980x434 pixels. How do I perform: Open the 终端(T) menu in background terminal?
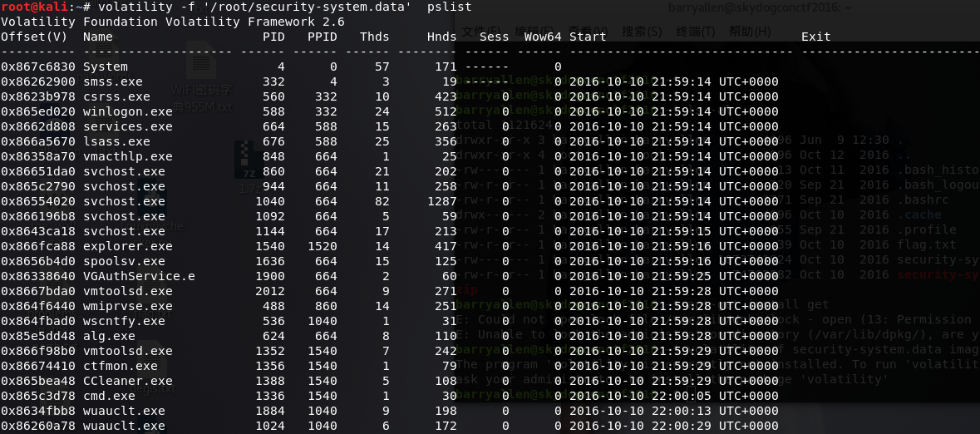(x=697, y=32)
